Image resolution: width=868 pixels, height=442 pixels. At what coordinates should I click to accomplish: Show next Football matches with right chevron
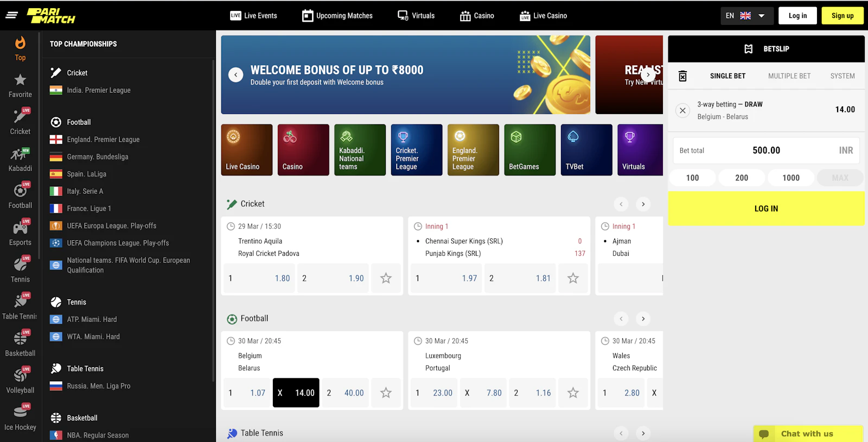pyautogui.click(x=643, y=319)
